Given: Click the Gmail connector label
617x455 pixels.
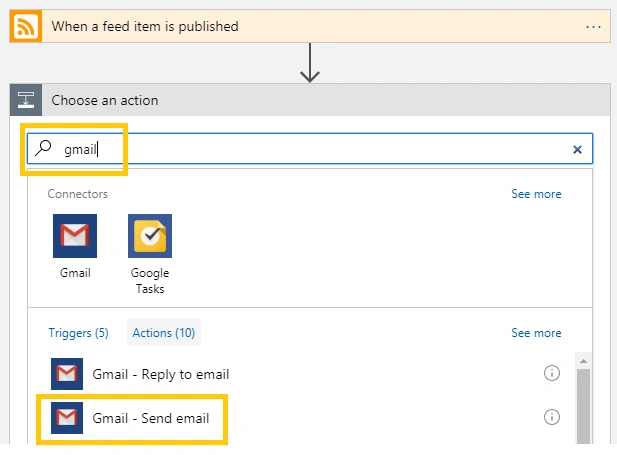Looking at the screenshot, I should [x=75, y=273].
